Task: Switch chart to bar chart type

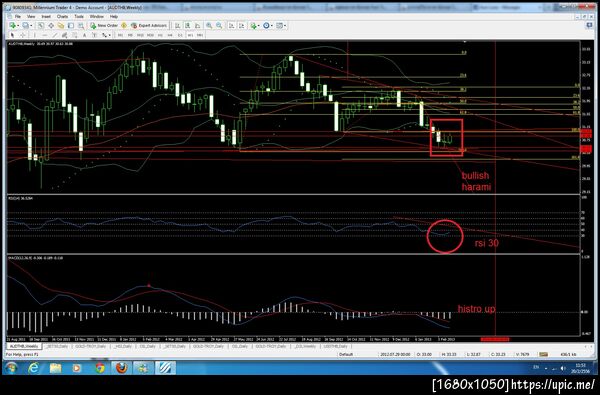Action: (178, 26)
